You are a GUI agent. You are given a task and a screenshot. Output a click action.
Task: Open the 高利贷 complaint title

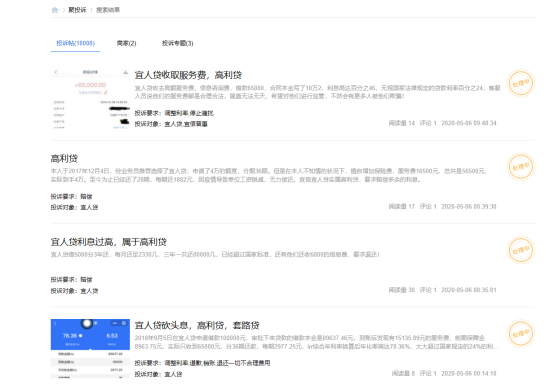pos(64,158)
